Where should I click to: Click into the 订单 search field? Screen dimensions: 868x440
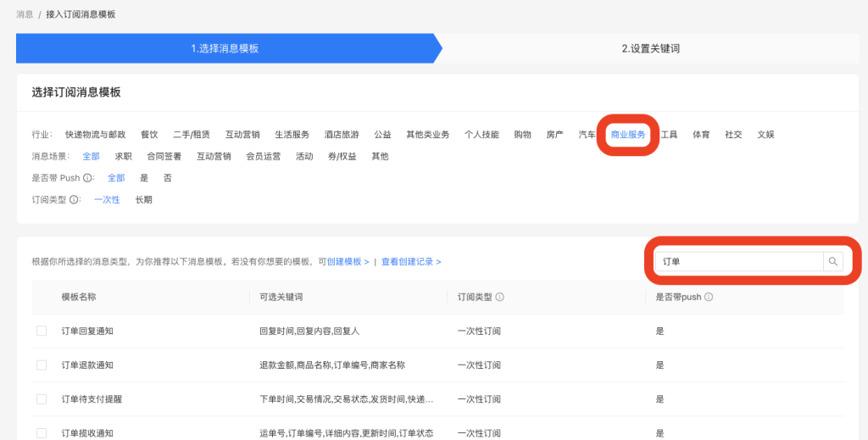coord(739,262)
